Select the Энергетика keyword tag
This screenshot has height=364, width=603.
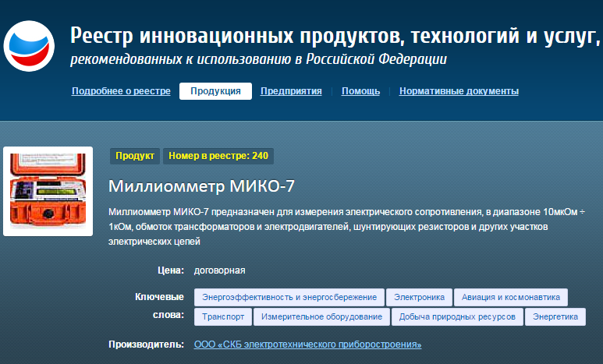(555, 316)
